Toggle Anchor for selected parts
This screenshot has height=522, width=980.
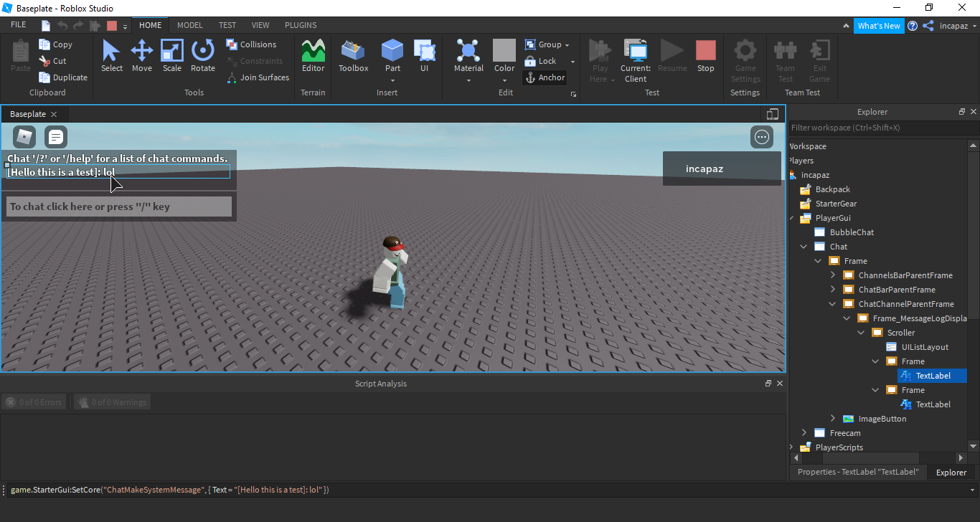pyautogui.click(x=546, y=77)
